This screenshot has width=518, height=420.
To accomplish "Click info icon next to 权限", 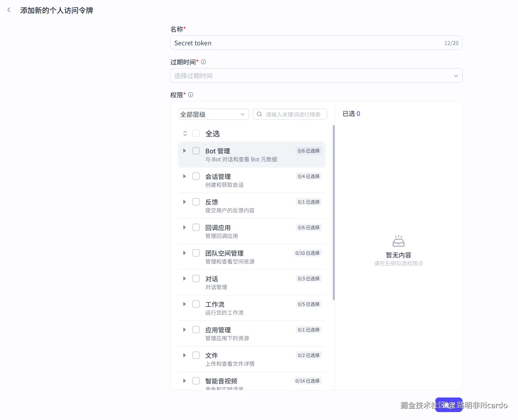I will click(191, 95).
